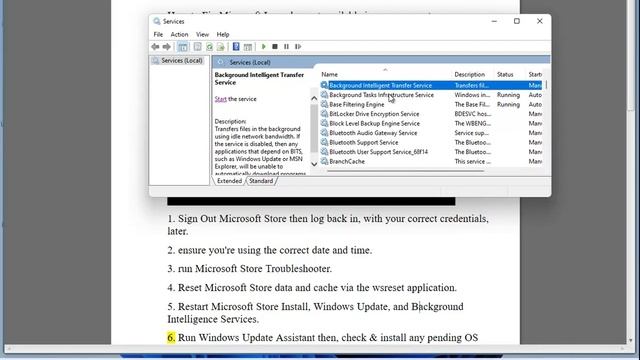Viewport: 640px width, 360px height.
Task: Select Bluetooth Support Service row
Action: pos(431,142)
